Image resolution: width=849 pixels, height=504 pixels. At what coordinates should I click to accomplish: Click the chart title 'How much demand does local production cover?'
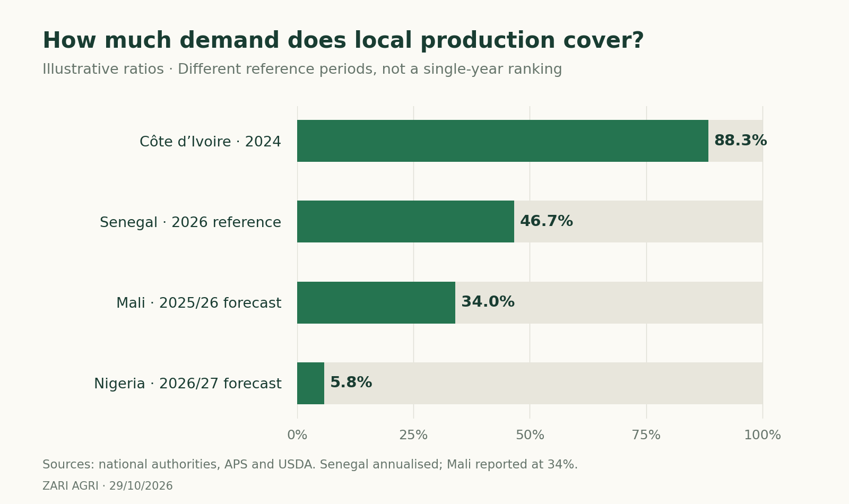(x=343, y=41)
